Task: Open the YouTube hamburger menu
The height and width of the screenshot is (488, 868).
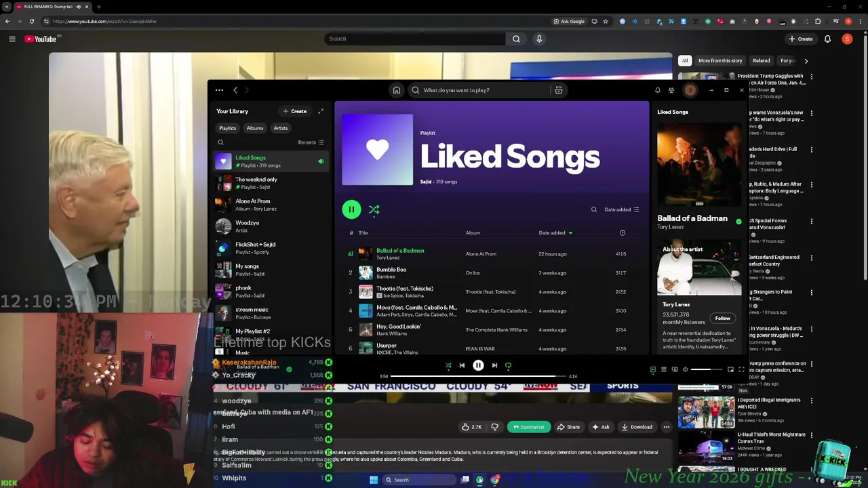Action: (x=12, y=39)
